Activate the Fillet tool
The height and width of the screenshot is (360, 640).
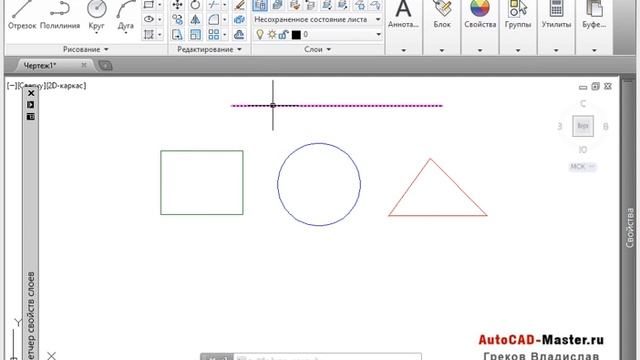coord(213,19)
